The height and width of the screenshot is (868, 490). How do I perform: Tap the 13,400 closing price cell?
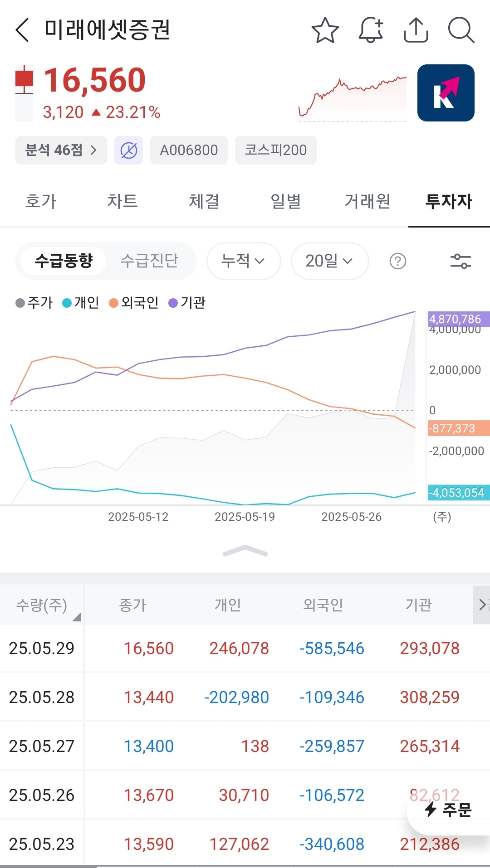point(149,746)
